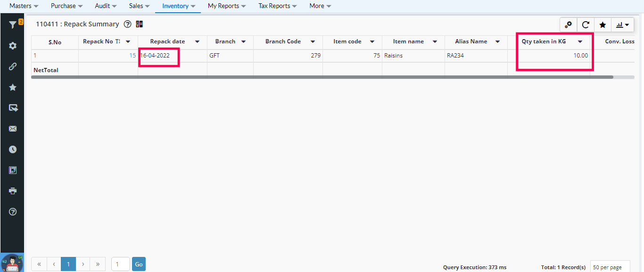The image size is (644, 272).
Task: Go to first page of results
Action: [39, 264]
